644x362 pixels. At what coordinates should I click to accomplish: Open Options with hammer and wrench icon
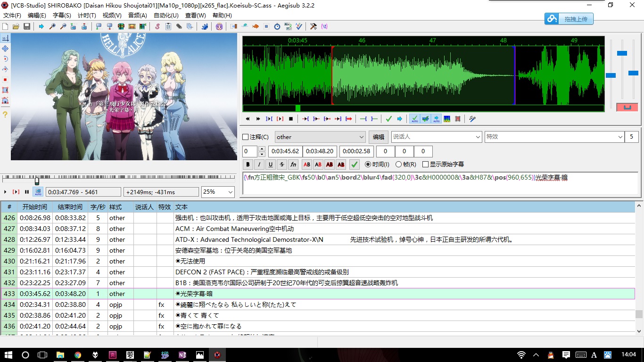pyautogui.click(x=314, y=26)
